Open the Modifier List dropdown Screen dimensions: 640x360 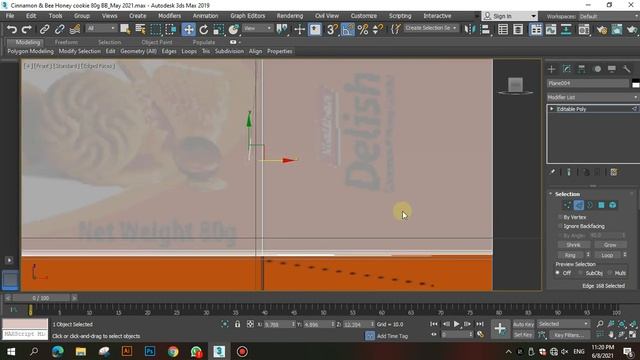[592, 97]
